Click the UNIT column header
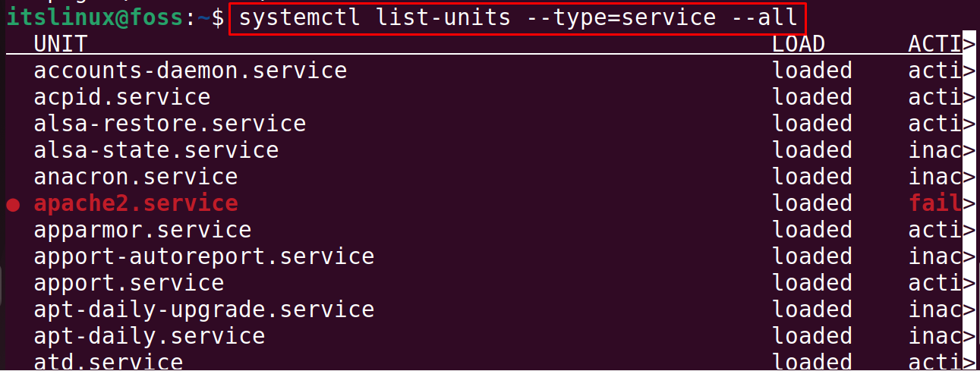The image size is (980, 371). coord(61,45)
